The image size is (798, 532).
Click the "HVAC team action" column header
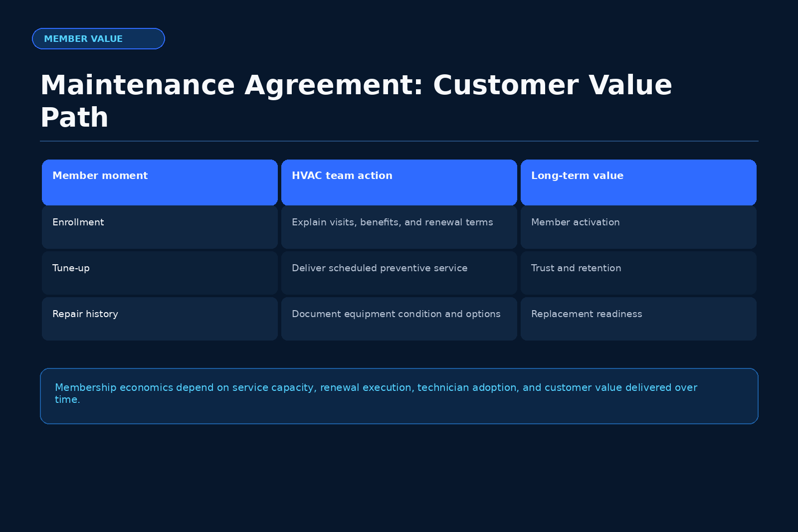click(x=399, y=182)
